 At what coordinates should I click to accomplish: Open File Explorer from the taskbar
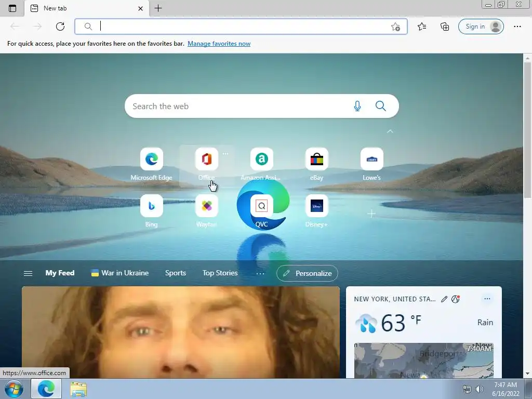pos(78,389)
